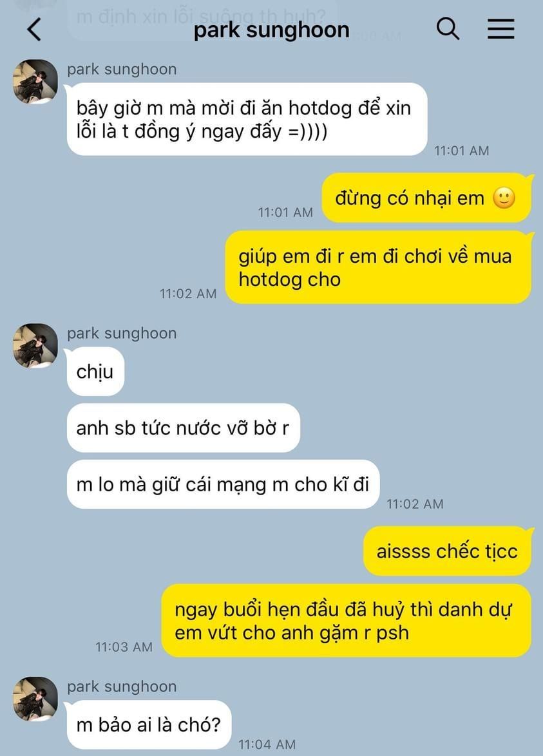The image size is (543, 756).
Task: Tap the avatar beside 'm bảo ai là chó?'
Action: pos(35,699)
